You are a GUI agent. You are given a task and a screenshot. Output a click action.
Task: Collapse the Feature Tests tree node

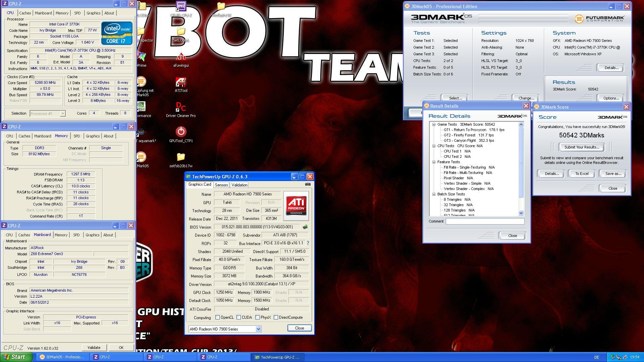pos(434,162)
